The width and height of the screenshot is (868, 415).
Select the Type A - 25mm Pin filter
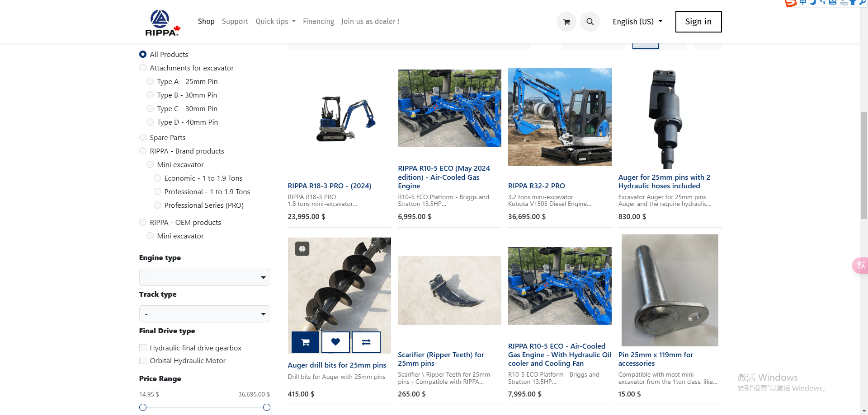[150, 82]
